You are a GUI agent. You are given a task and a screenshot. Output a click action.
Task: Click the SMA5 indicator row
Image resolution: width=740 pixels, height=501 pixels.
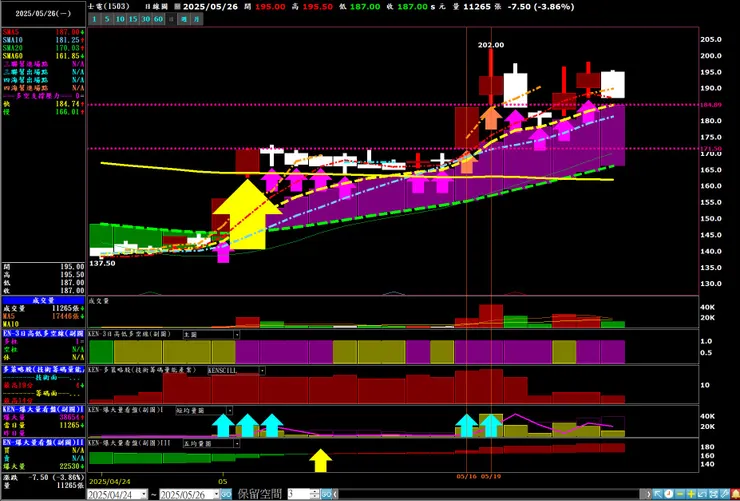(x=43, y=32)
